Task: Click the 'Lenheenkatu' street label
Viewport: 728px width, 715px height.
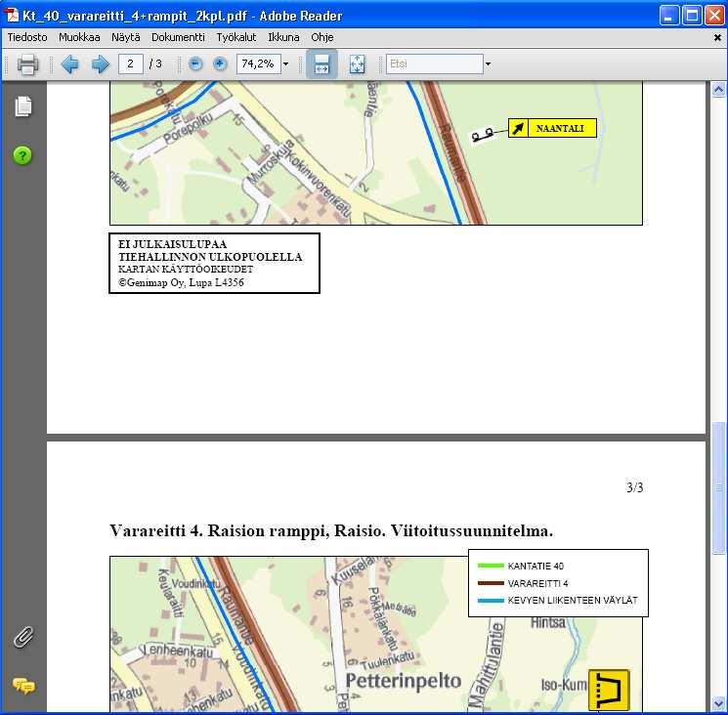Action: 178,651
